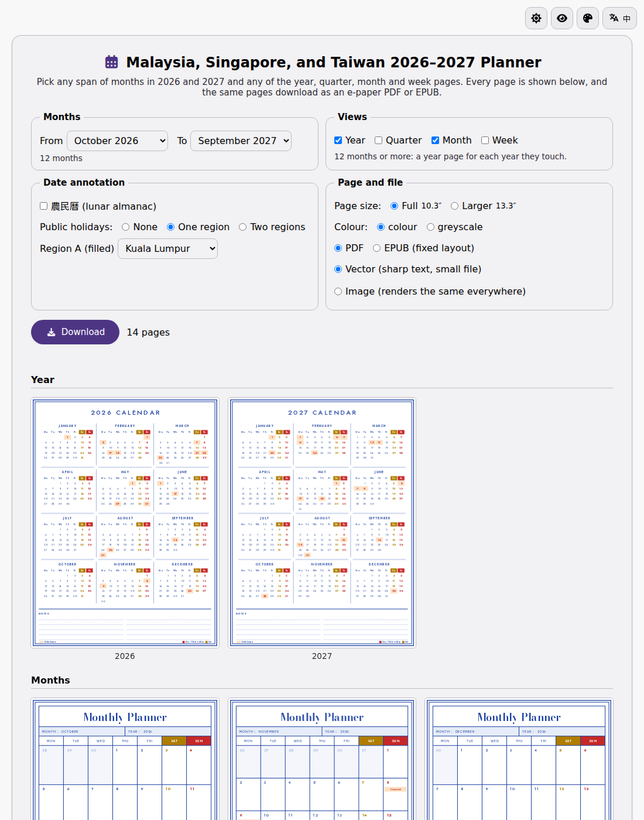Select One region holidays option
This screenshot has width=644, height=820.
click(x=171, y=227)
